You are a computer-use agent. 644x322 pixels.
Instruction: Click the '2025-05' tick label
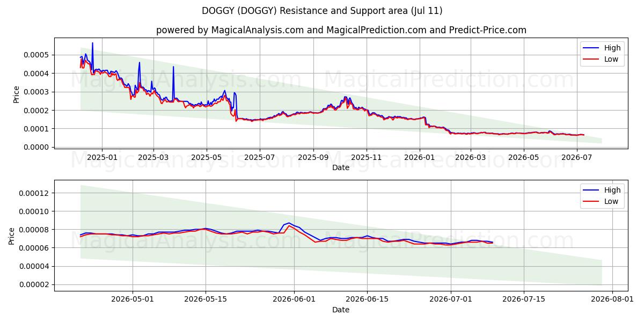pos(207,157)
